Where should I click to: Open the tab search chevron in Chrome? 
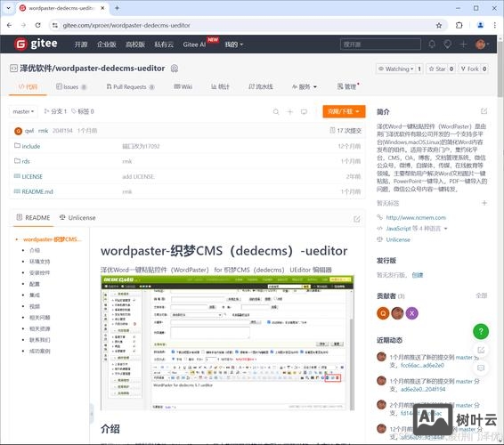[x=8, y=8]
